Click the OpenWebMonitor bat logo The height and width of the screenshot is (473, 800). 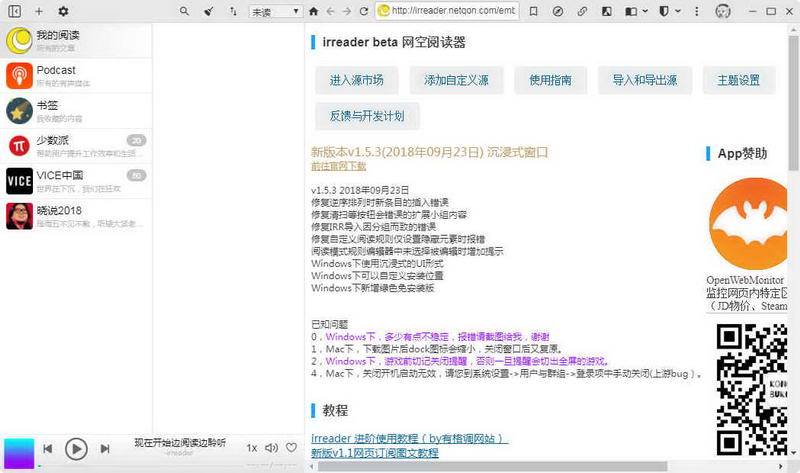point(748,223)
